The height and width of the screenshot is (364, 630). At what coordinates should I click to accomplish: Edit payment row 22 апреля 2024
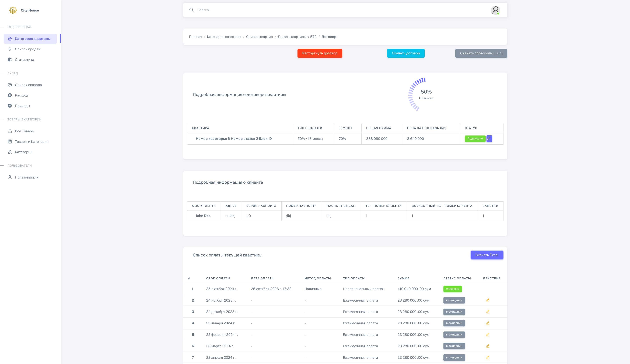(x=488, y=358)
